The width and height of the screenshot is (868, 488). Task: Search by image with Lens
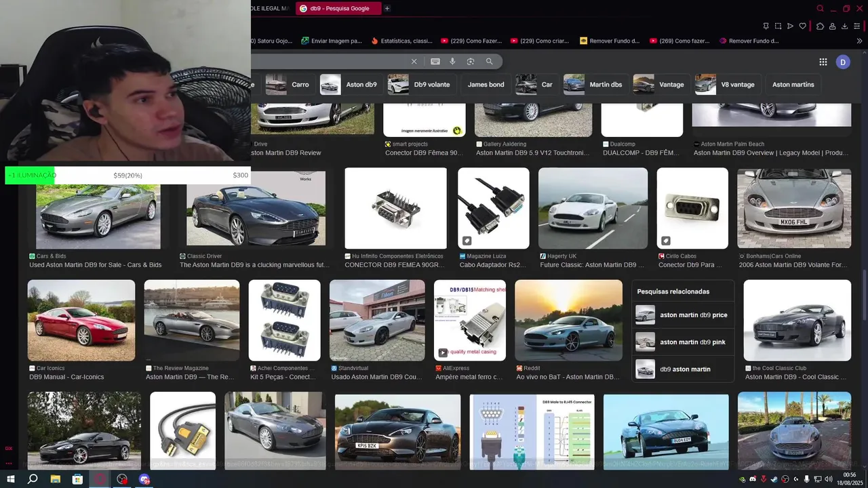coord(471,62)
